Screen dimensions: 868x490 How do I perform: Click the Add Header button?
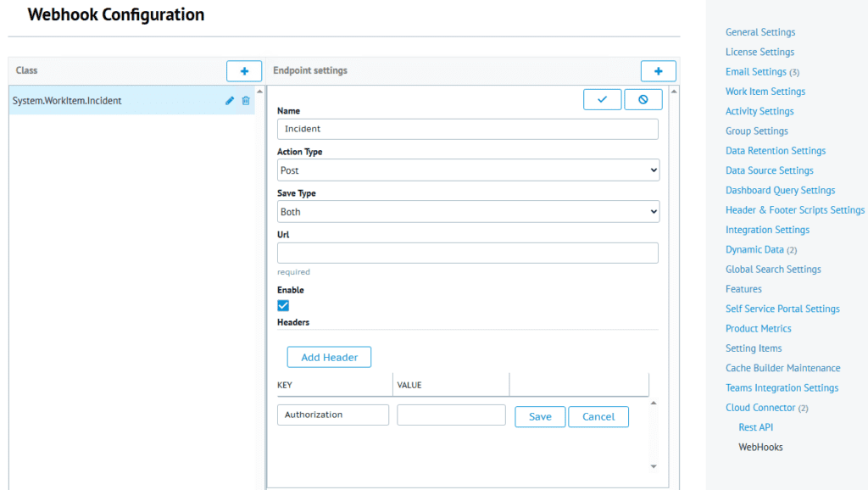(329, 357)
